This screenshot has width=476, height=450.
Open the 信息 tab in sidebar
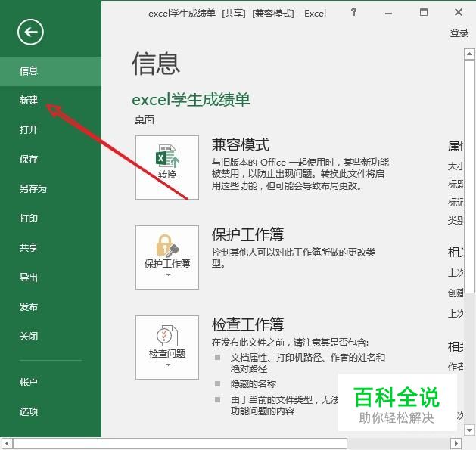[x=51, y=71]
